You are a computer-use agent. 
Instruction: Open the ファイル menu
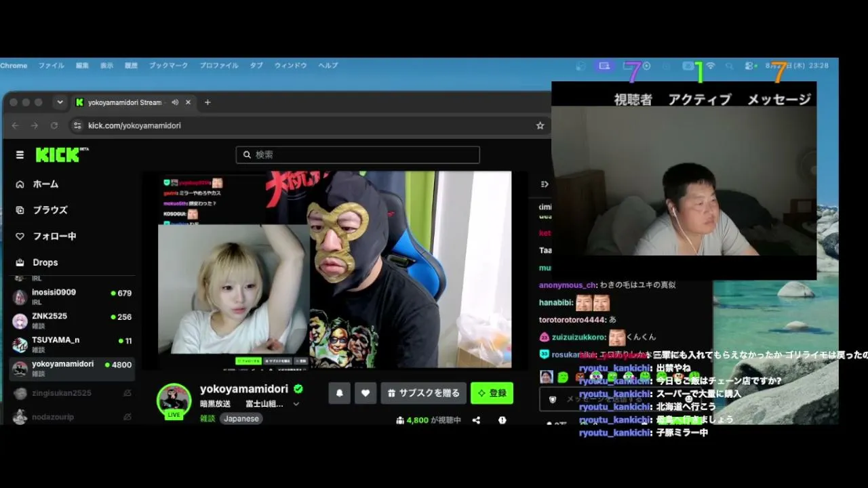(51, 66)
